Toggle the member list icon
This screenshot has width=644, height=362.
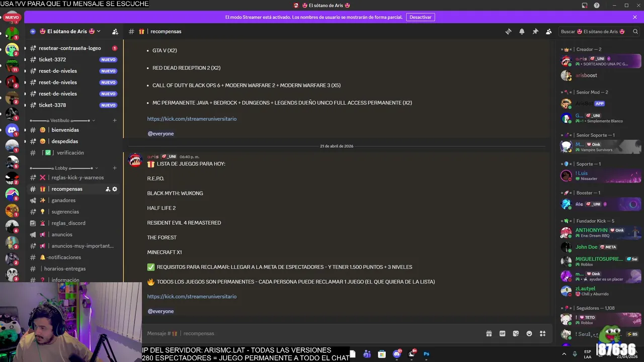pos(549,31)
